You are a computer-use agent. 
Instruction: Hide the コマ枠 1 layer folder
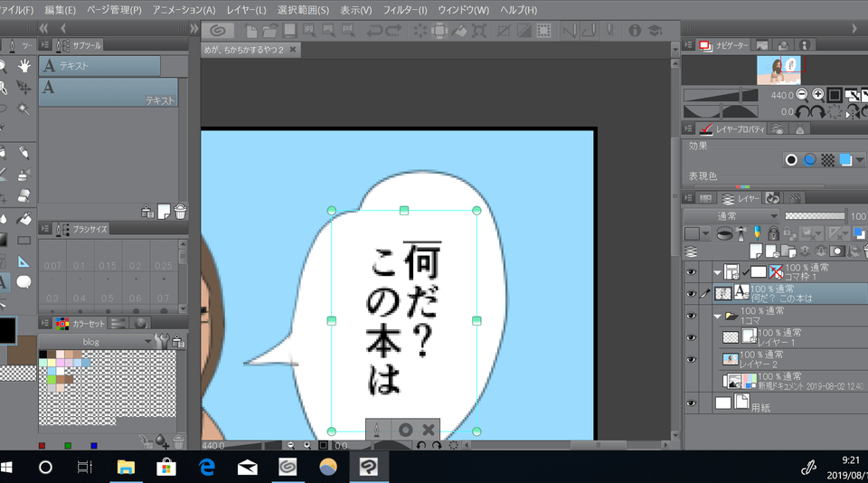691,271
